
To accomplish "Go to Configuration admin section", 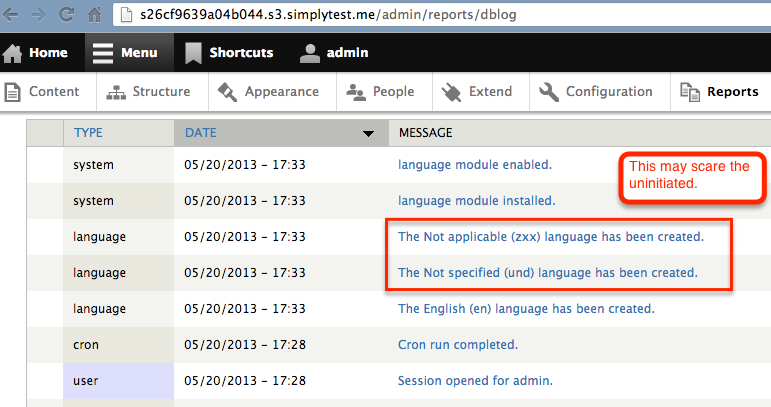I will coord(609,92).
